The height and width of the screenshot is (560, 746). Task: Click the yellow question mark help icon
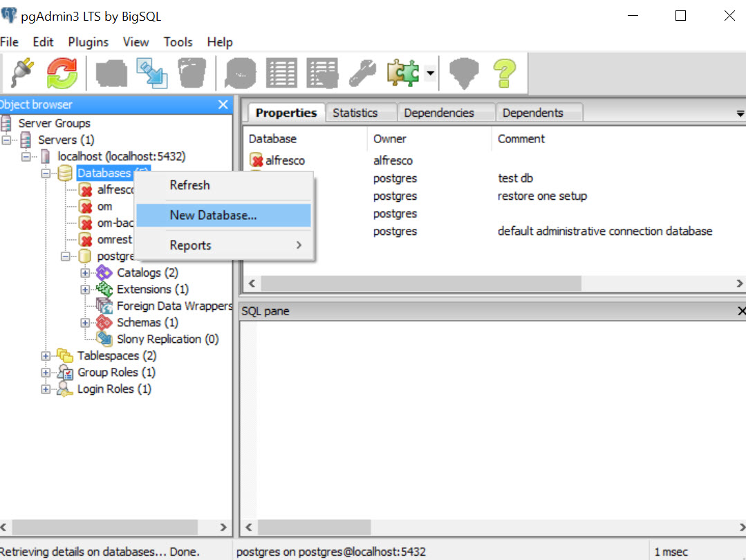coord(505,72)
